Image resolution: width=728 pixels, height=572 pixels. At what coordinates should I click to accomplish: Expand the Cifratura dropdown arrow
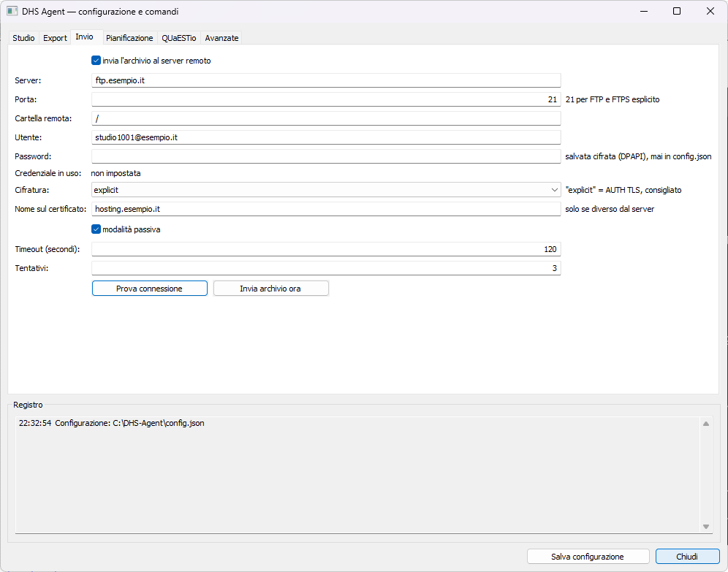click(554, 190)
